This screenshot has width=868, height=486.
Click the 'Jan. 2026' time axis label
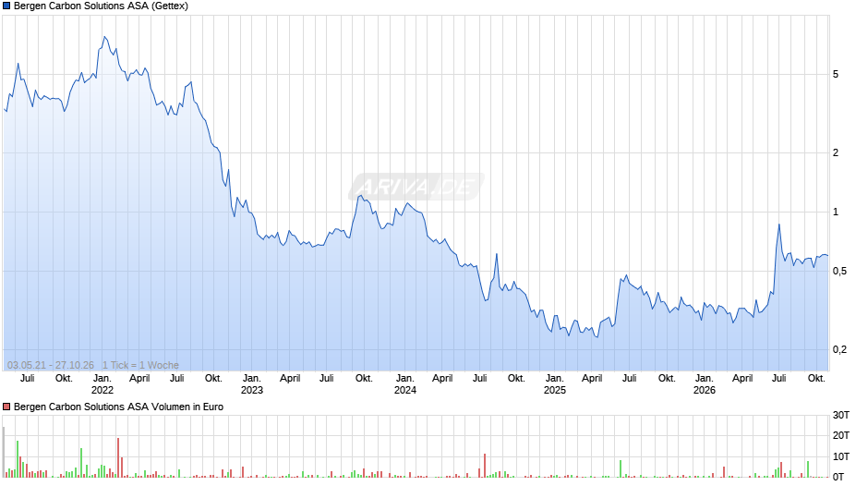(705, 384)
